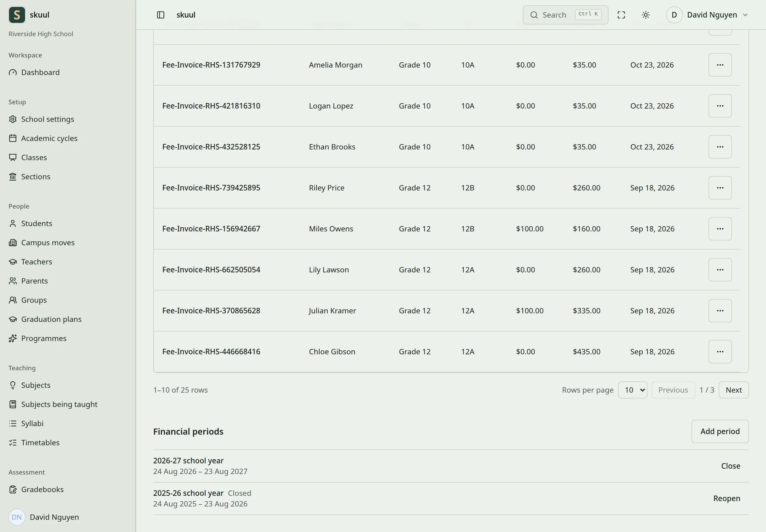Open actions menu for Julian Kramer invoice

[x=720, y=311]
